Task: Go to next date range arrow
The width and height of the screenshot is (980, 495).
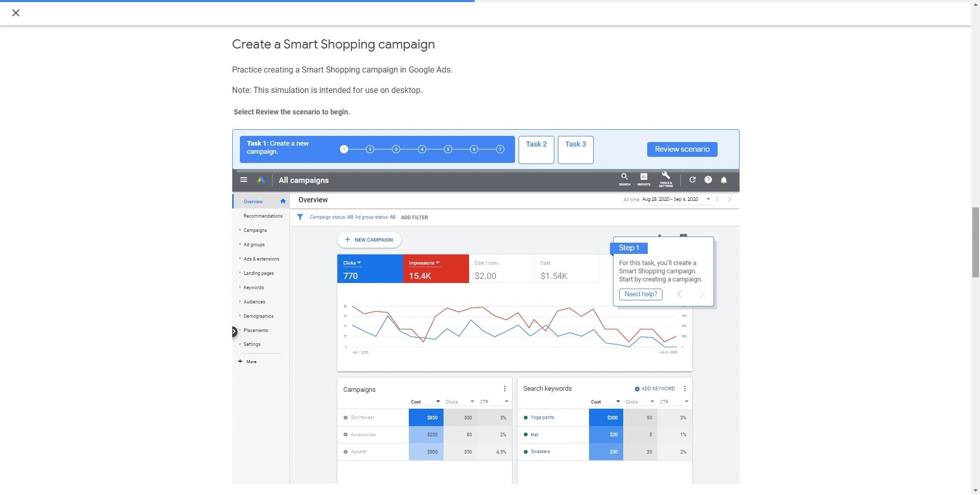Action: 729,199
